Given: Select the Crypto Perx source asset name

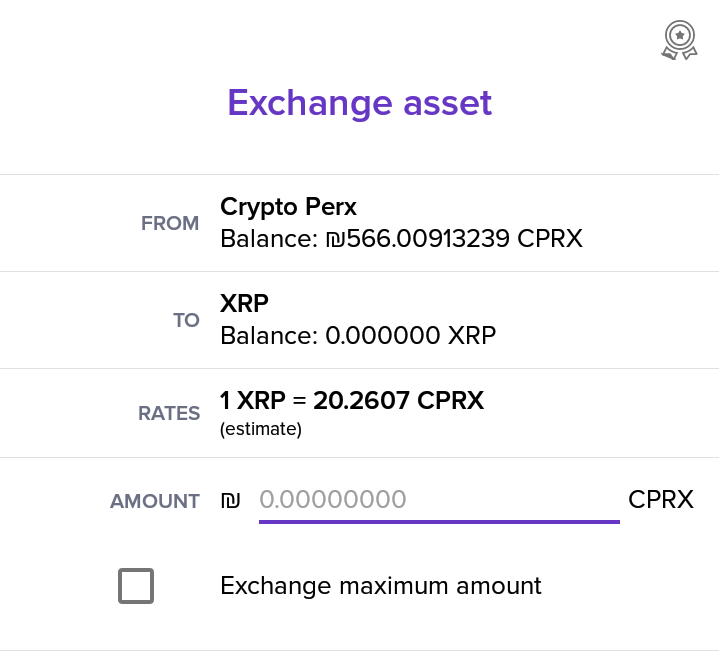Looking at the screenshot, I should (x=288, y=207).
